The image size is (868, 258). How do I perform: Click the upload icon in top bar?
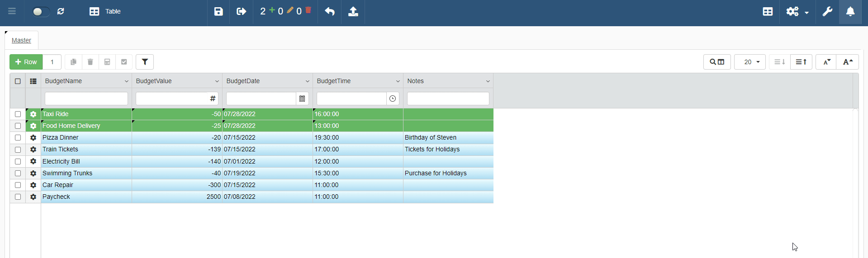[x=353, y=12]
